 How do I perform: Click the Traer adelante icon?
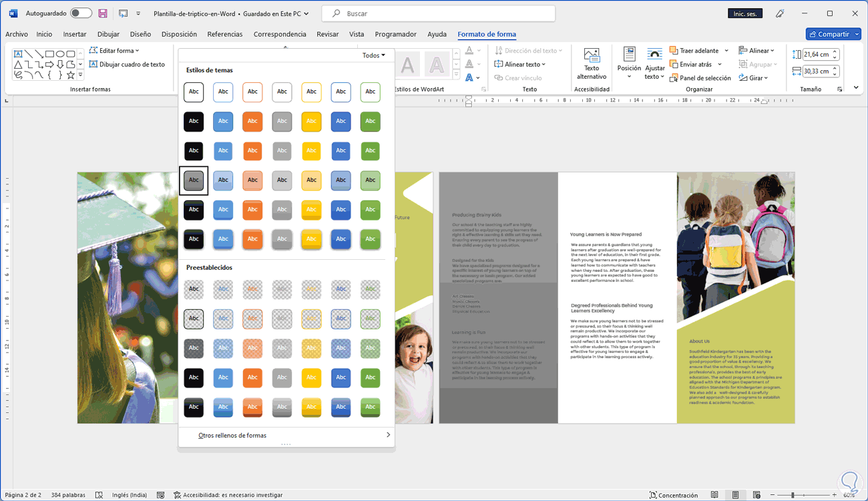click(674, 51)
